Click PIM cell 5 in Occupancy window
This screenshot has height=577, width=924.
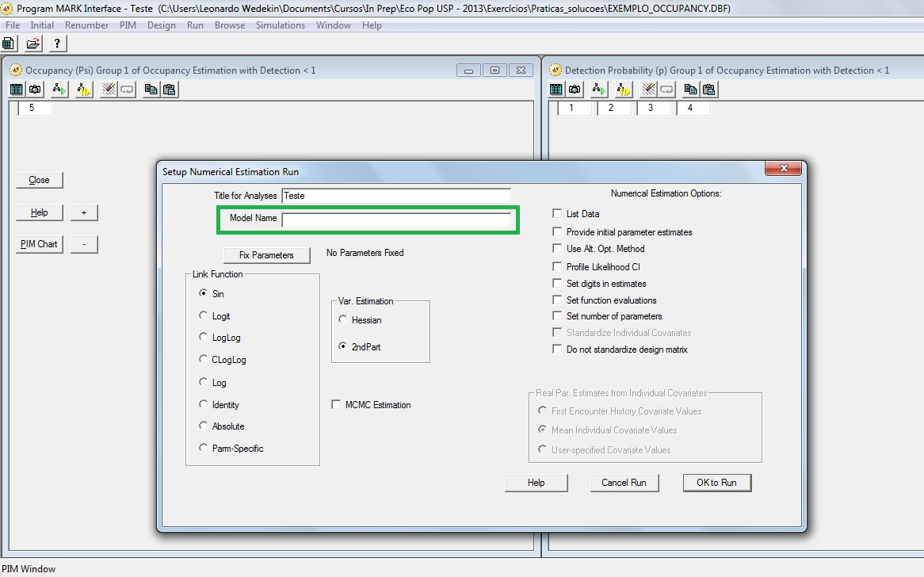coord(35,108)
